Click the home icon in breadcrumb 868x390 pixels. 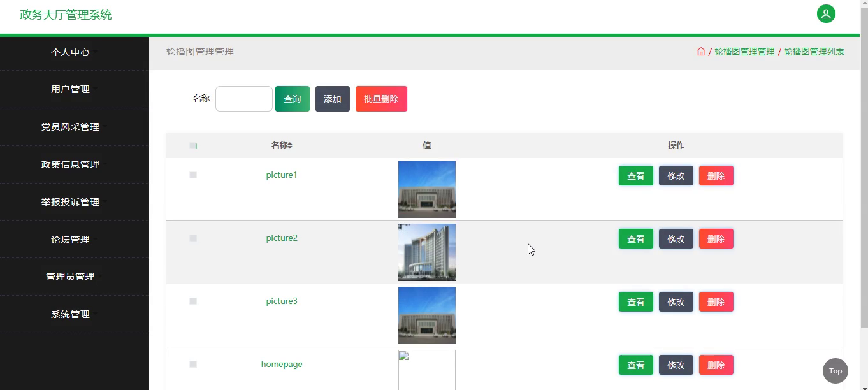click(x=701, y=52)
